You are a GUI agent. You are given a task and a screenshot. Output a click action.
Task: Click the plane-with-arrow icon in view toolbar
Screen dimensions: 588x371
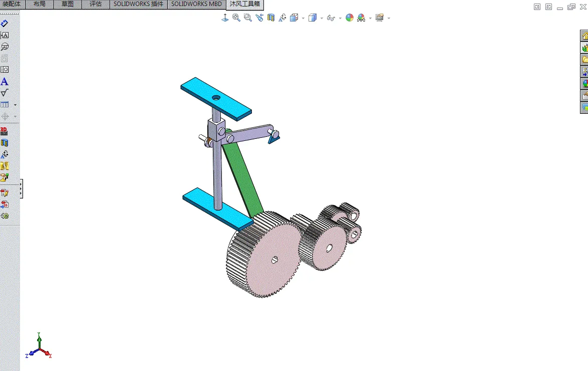pyautogui.click(x=225, y=18)
